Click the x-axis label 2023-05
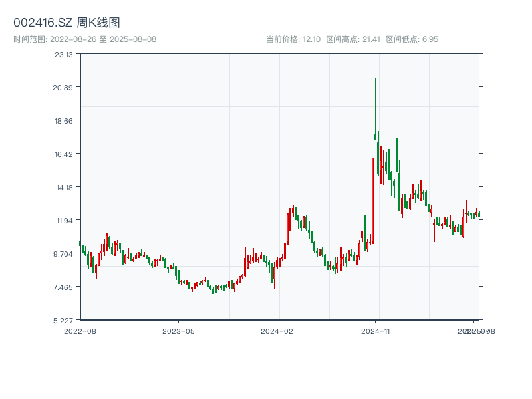Image resolution: width=532 pixels, height=399 pixels. coord(178,331)
